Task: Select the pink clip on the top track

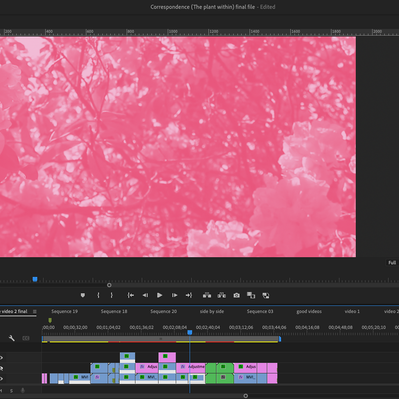Action: (x=167, y=357)
